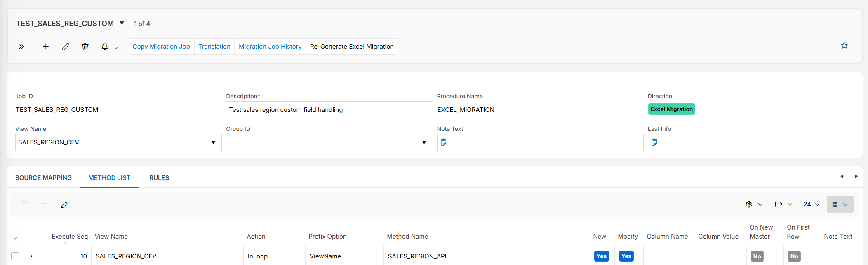Switch to the Source Mapping tab
This screenshot has height=265, width=868.
(x=43, y=178)
